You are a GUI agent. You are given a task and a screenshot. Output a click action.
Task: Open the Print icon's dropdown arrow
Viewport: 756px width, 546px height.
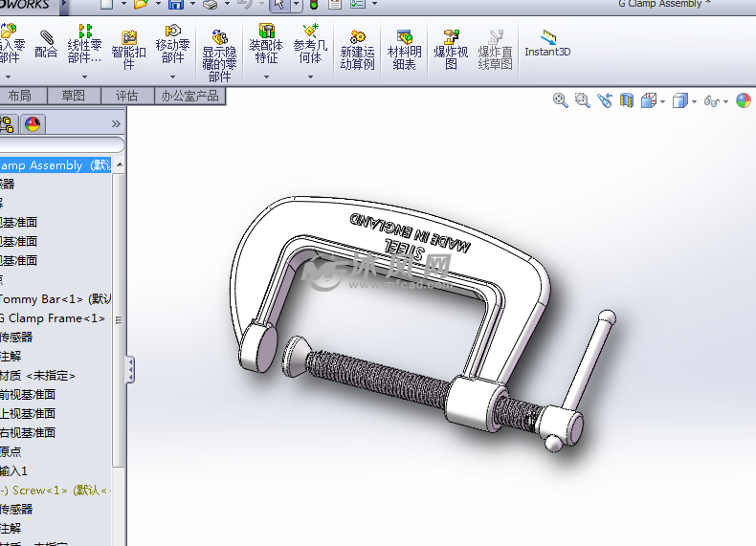pos(227,4)
